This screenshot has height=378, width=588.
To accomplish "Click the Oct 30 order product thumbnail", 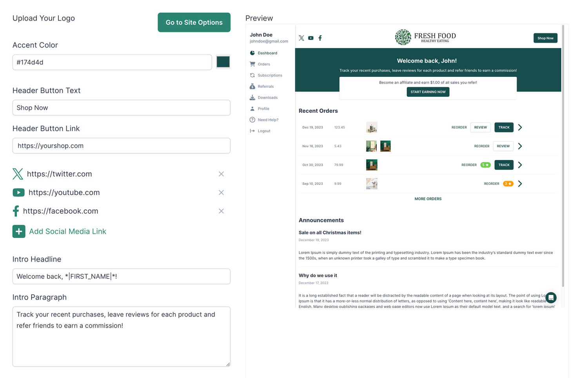I will 372,165.
